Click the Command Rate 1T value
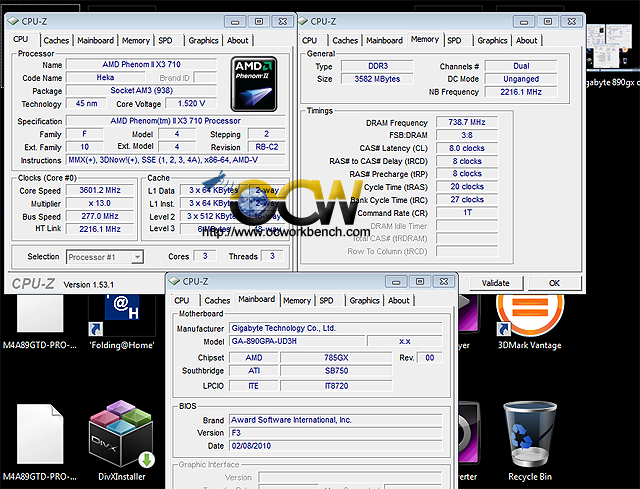This screenshot has width=640, height=489. click(x=467, y=213)
